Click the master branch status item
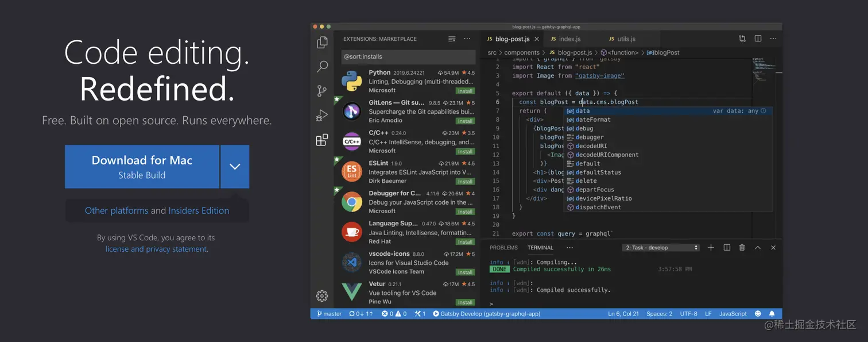 tap(329, 314)
